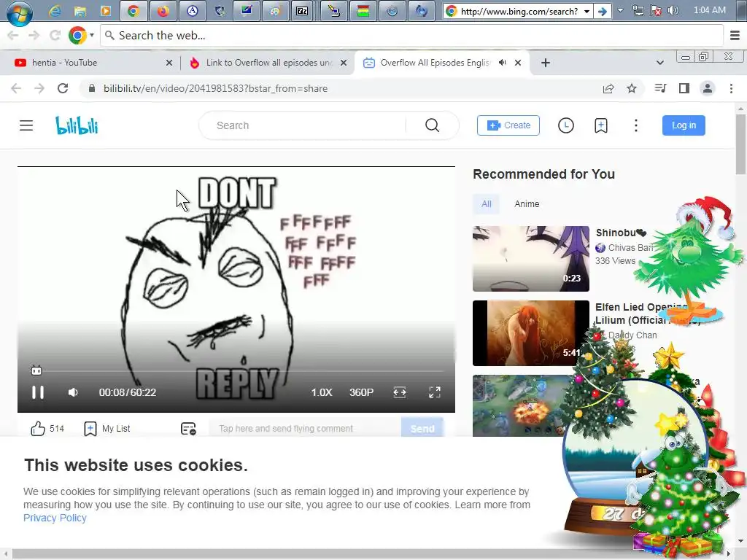
Task: Select the Anime recommendation filter
Action: (527, 204)
